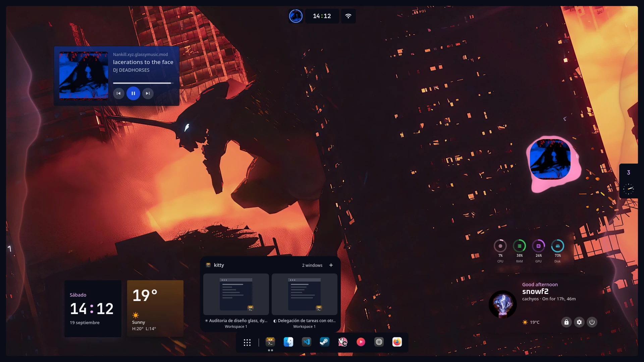This screenshot has height=362, width=644.
Task: Select 'Auditoria de diseño glass' window thumbnail
Action: point(236,294)
